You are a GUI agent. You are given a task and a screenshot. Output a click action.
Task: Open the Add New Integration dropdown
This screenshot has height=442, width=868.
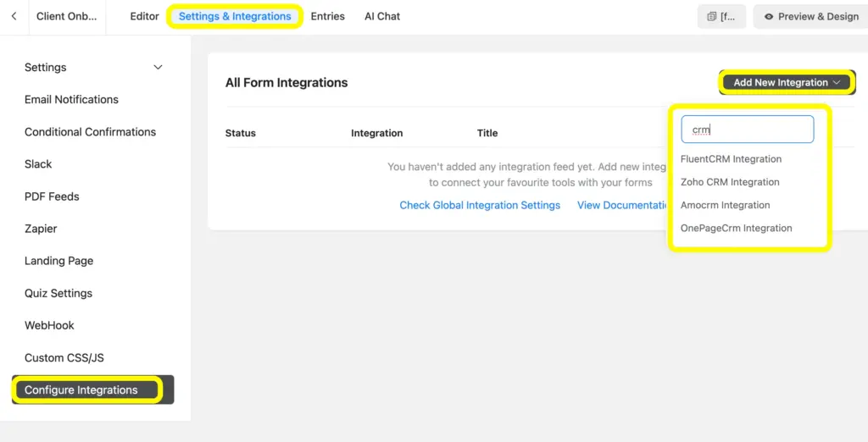[787, 82]
